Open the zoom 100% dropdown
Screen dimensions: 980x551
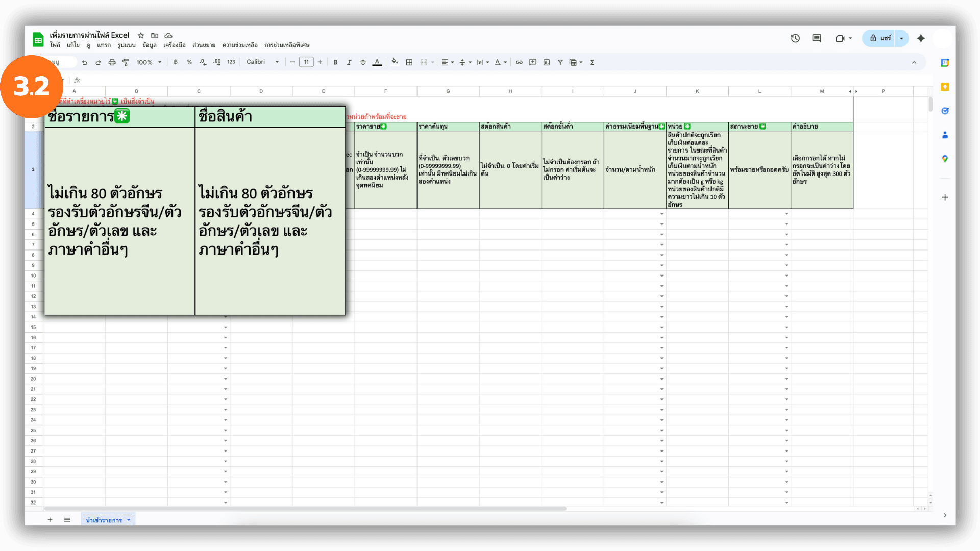149,62
